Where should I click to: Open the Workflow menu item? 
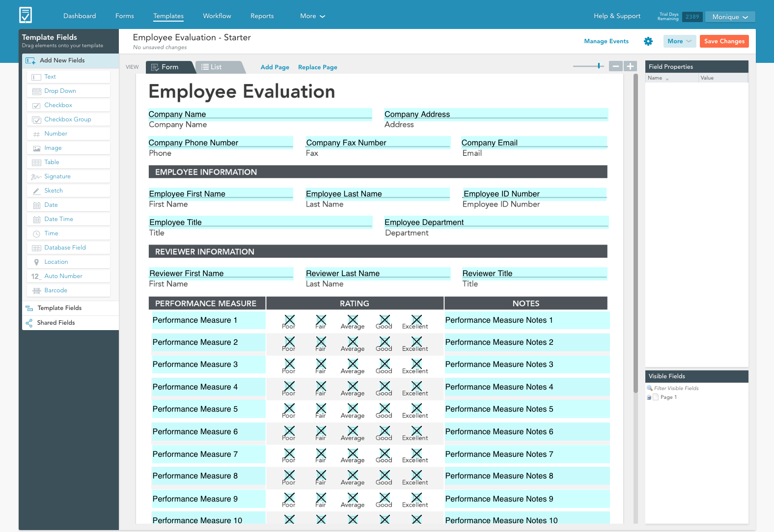click(x=217, y=16)
